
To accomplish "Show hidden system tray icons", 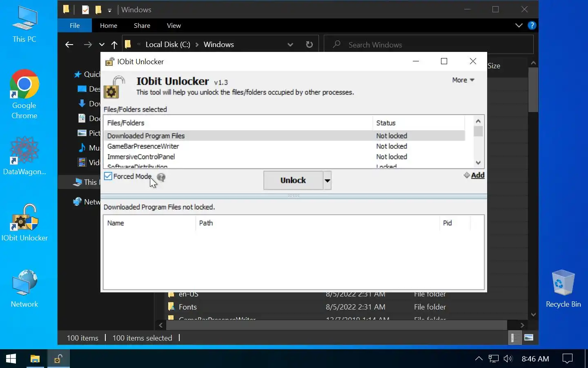I will [x=479, y=359].
